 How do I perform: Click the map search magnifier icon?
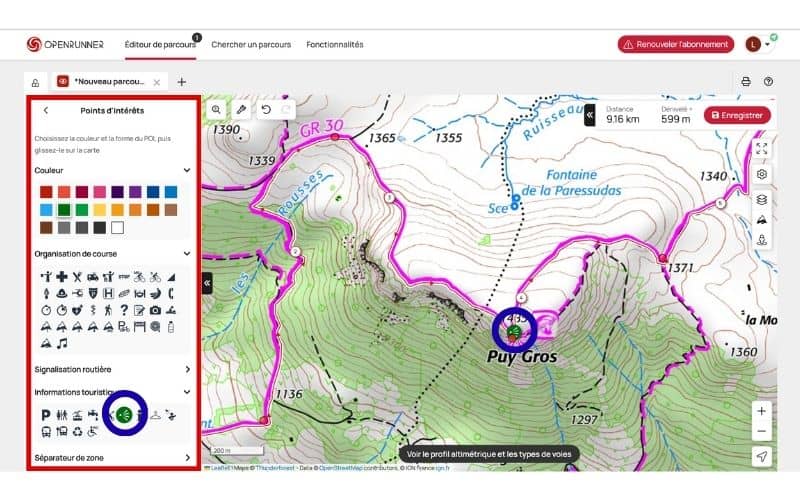tap(217, 109)
